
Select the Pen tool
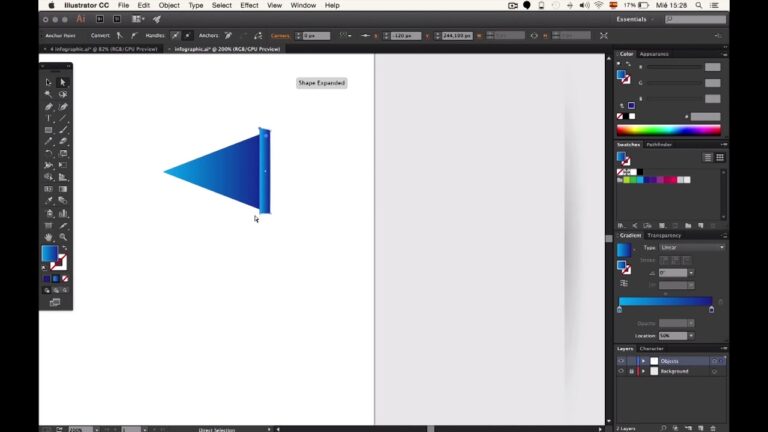[x=48, y=106]
